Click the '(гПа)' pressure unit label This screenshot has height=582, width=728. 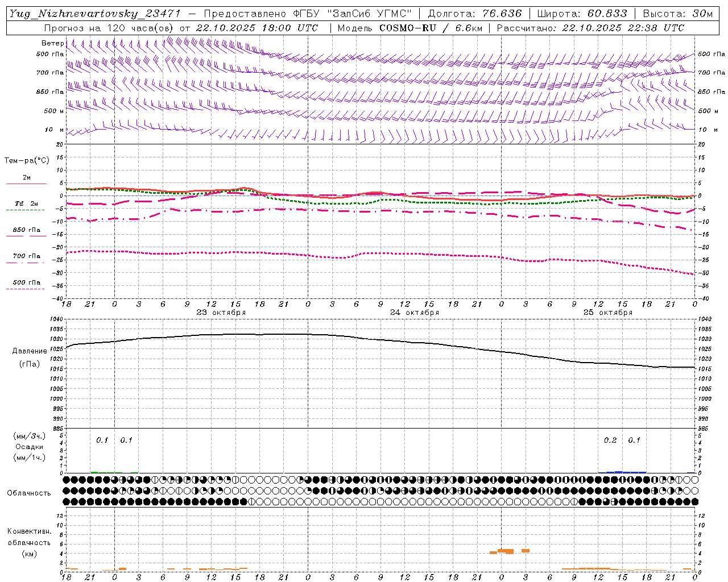coord(30,364)
